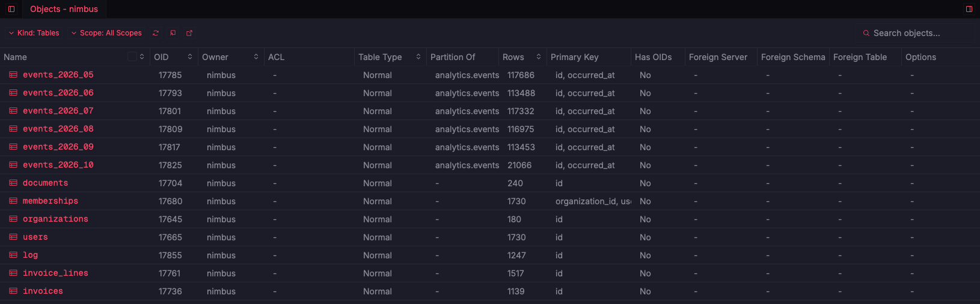Click table icon for log row
The image size is (980, 304).
tap(13, 255)
